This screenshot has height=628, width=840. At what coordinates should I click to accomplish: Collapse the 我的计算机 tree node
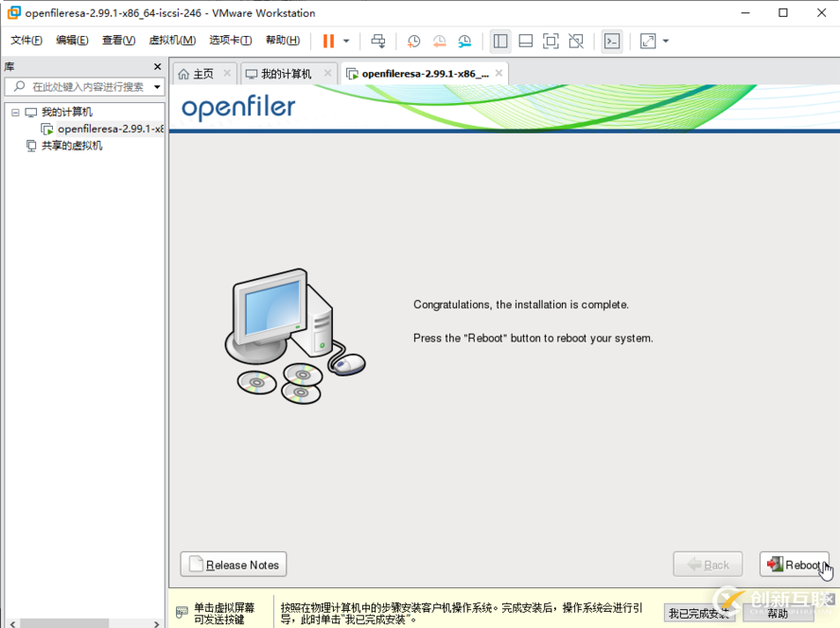[x=15, y=113]
